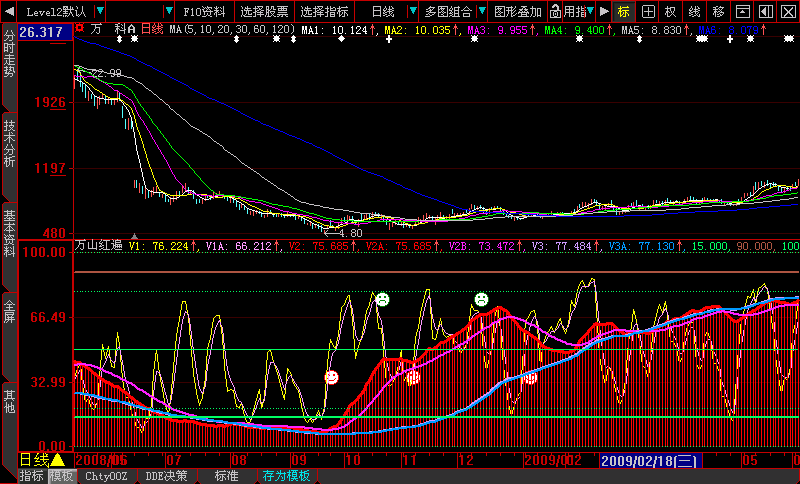Click the 选择指标 button
This screenshot has height=484, width=800.
(x=324, y=11)
